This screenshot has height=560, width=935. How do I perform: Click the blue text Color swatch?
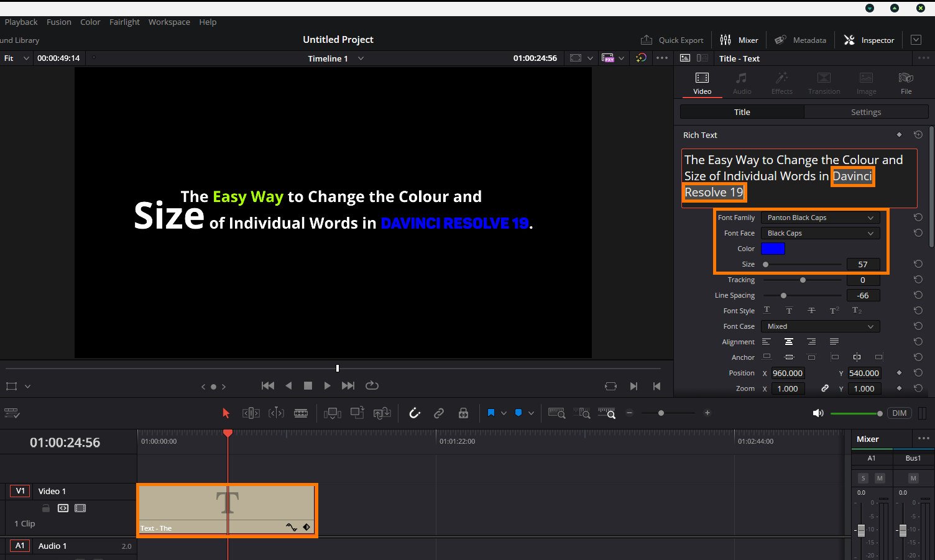coord(773,249)
